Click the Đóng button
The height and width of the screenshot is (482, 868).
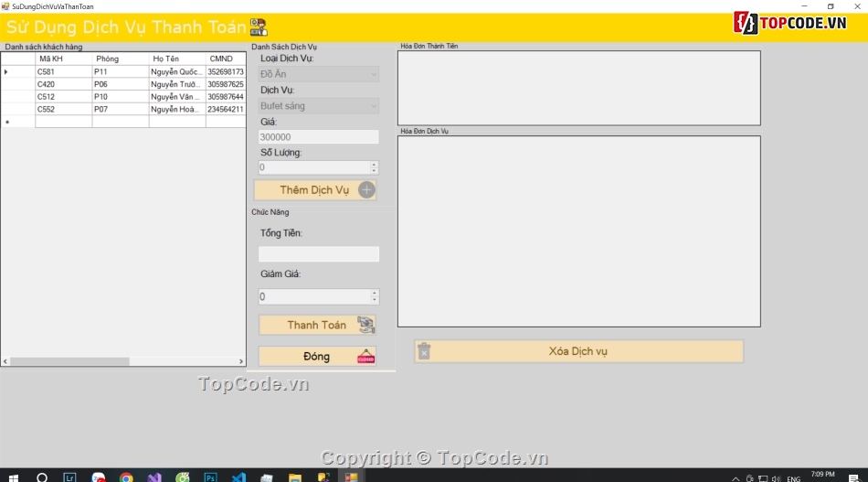click(317, 356)
